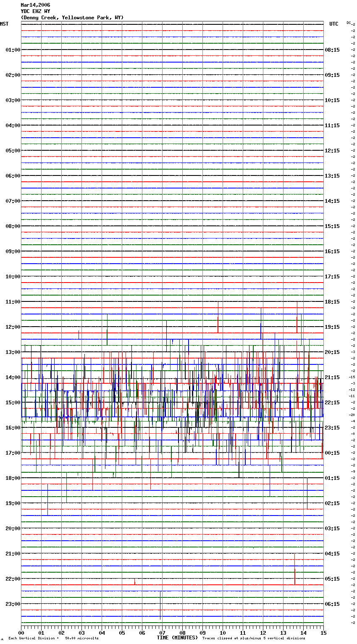Select the 10:00 MST time label
This screenshot has width=357, height=644.
click(13, 277)
